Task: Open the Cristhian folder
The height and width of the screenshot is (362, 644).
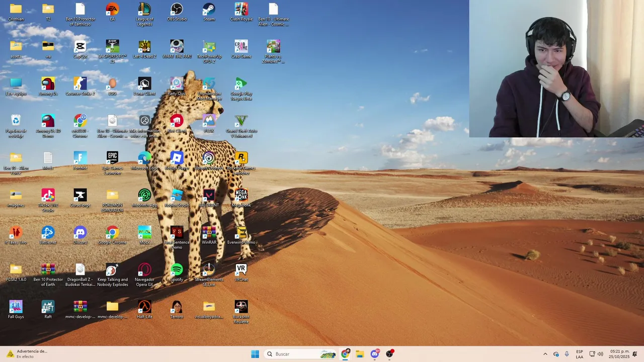Action: click(16, 12)
